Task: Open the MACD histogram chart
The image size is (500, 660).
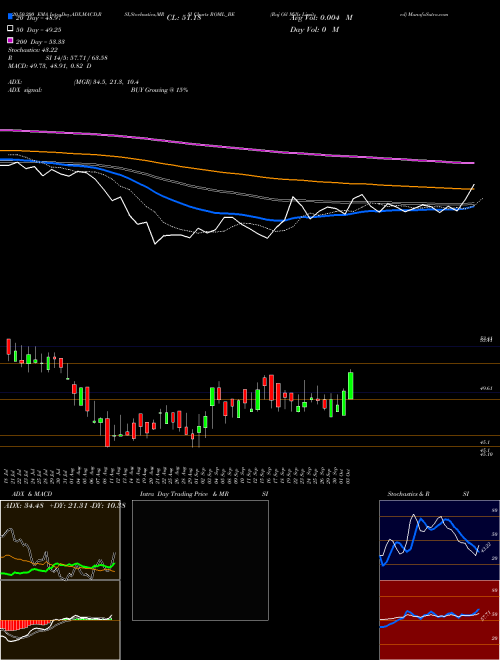Action: pos(60,620)
